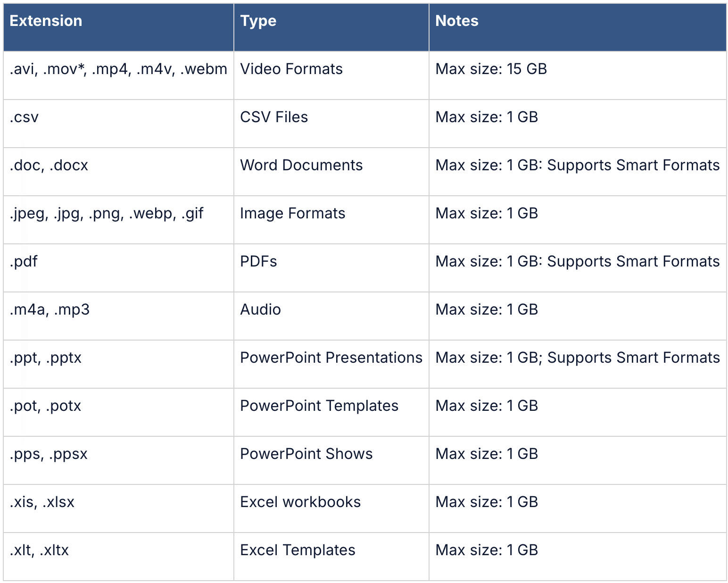This screenshot has height=583, width=728.
Task: Select the .csv extension cell
Action: click(24, 117)
